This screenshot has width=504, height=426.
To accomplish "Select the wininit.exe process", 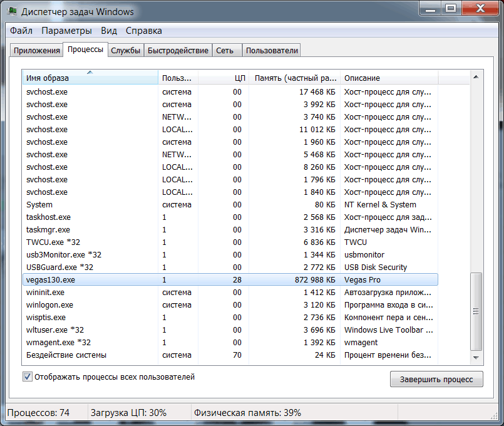I will (x=230, y=293).
